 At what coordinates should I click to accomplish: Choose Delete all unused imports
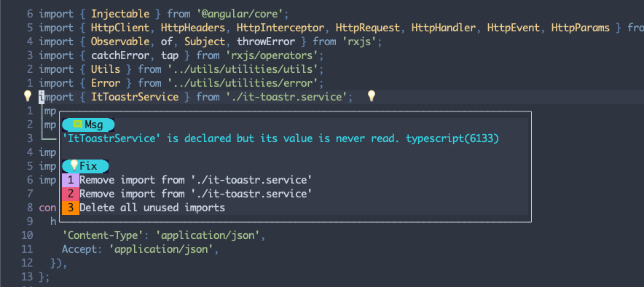(152, 208)
